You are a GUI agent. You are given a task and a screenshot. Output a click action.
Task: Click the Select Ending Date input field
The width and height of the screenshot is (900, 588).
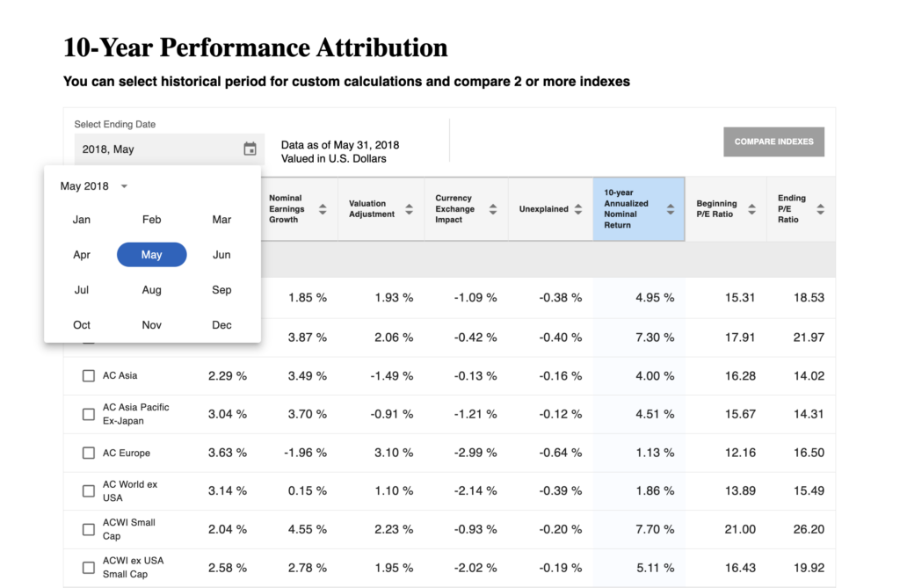(x=158, y=149)
